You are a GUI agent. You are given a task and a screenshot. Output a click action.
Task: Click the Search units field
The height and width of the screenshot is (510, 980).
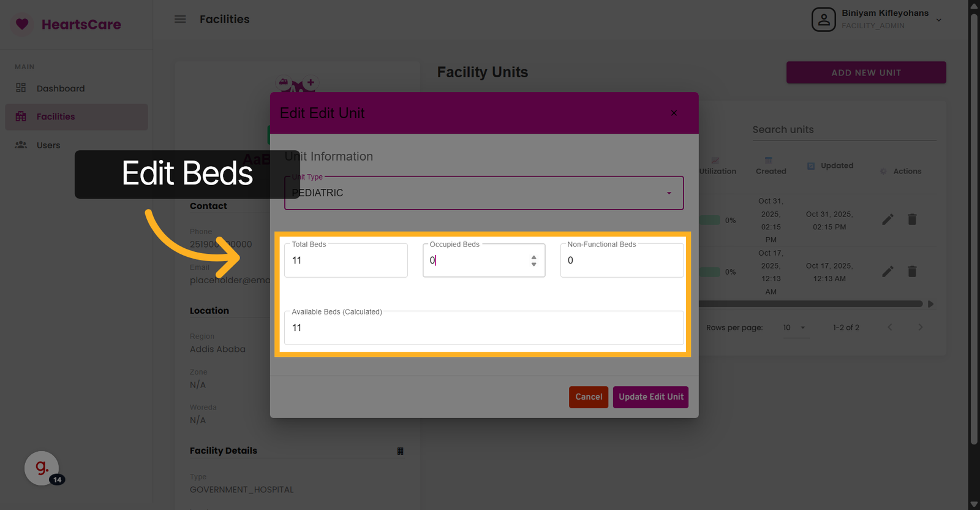[843, 130]
